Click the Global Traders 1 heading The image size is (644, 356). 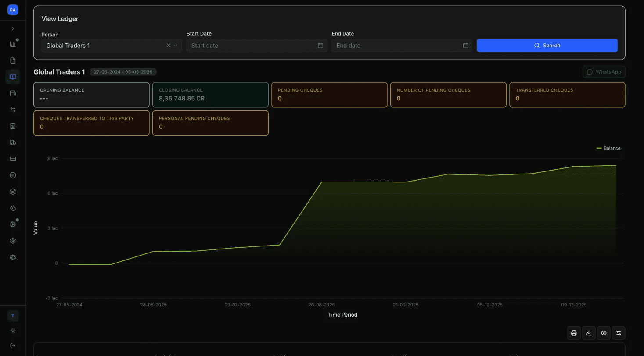click(x=59, y=72)
